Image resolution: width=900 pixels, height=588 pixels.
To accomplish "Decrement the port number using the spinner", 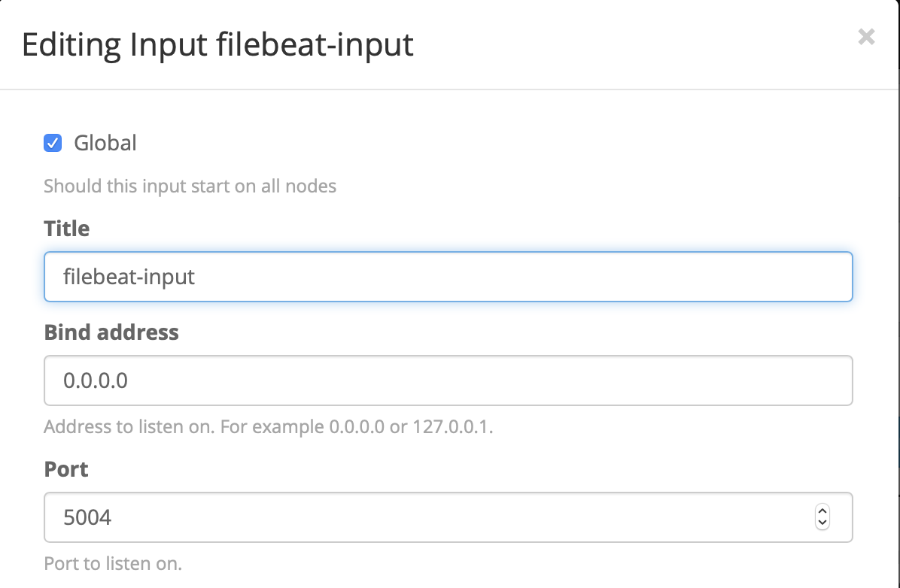I will click(x=822, y=523).
